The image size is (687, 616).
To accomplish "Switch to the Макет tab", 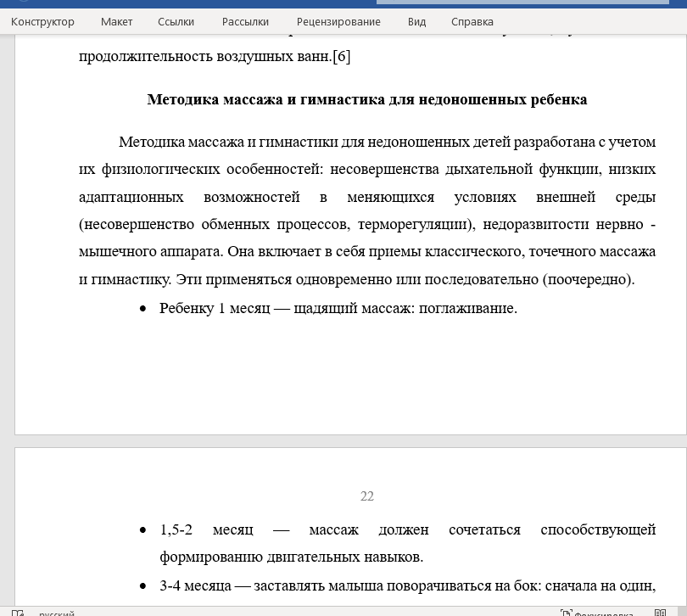I will coord(116,21).
